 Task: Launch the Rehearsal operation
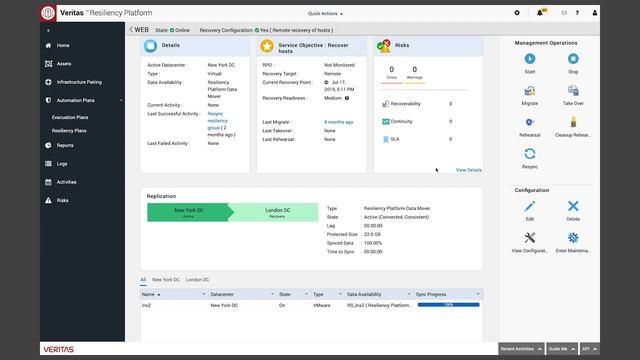point(529,122)
